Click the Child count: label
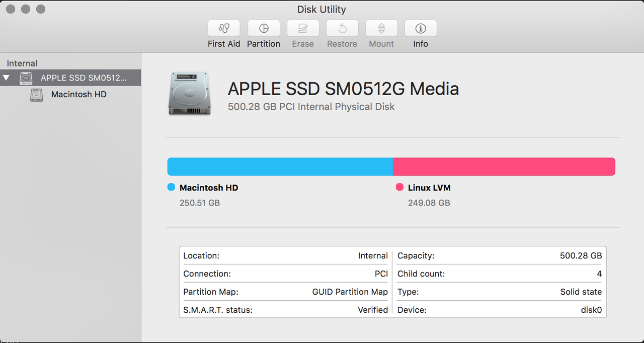 pyautogui.click(x=421, y=274)
